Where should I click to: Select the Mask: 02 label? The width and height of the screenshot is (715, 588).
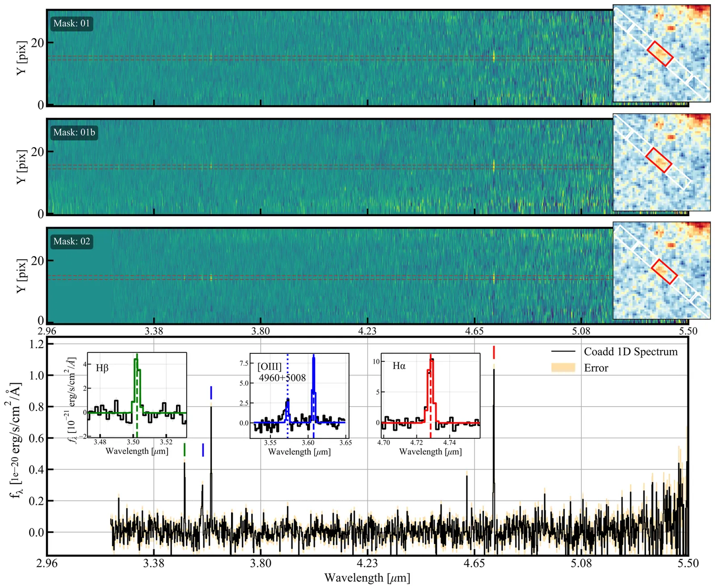[71, 242]
